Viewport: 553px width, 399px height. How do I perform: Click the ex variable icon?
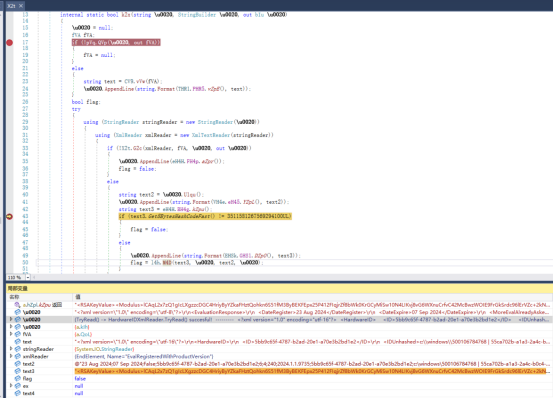click(x=17, y=386)
